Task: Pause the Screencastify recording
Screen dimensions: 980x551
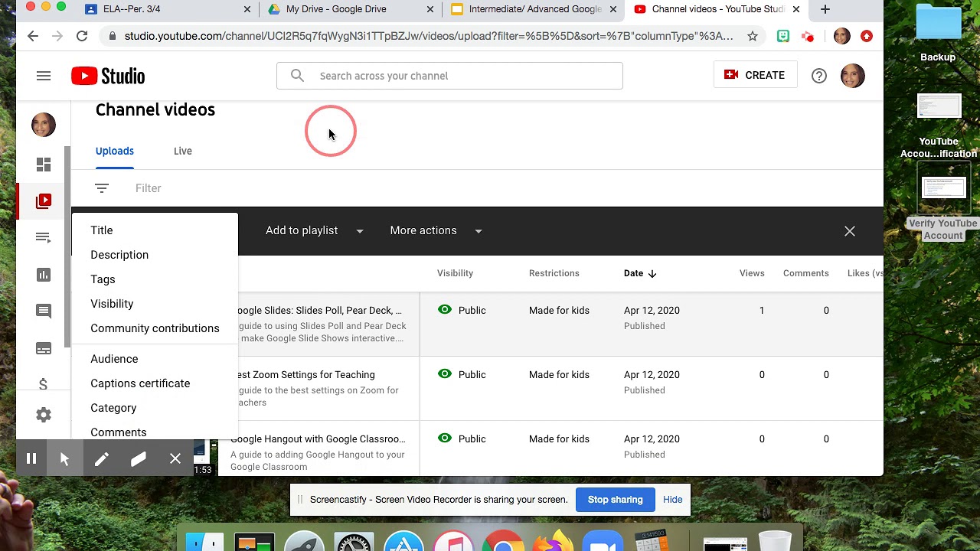Action: coord(31,459)
